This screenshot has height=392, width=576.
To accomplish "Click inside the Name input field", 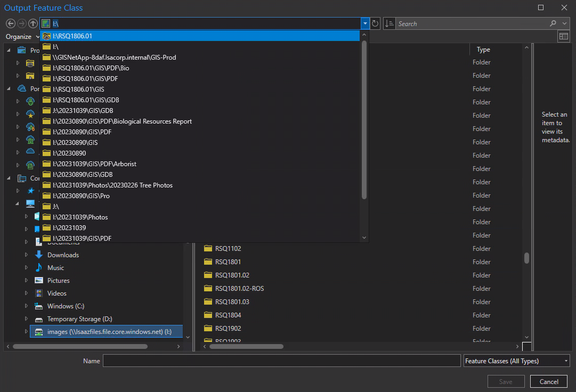I will (282, 361).
